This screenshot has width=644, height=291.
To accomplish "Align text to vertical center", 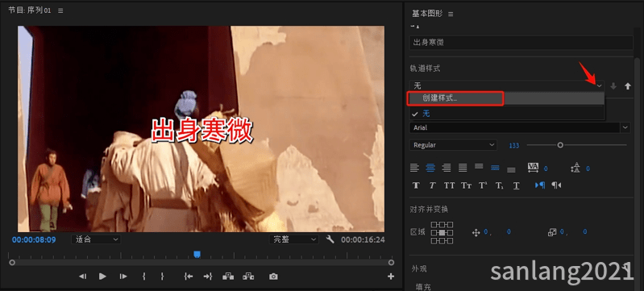I will click(x=495, y=168).
